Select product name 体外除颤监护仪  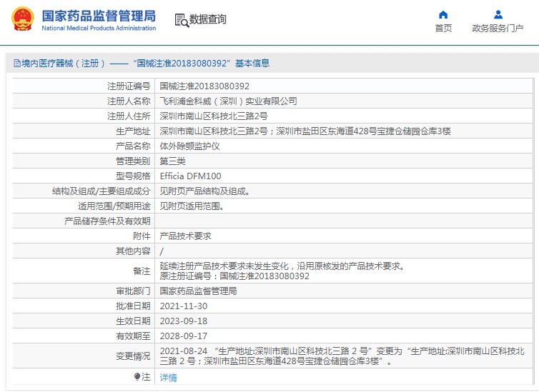(x=189, y=146)
